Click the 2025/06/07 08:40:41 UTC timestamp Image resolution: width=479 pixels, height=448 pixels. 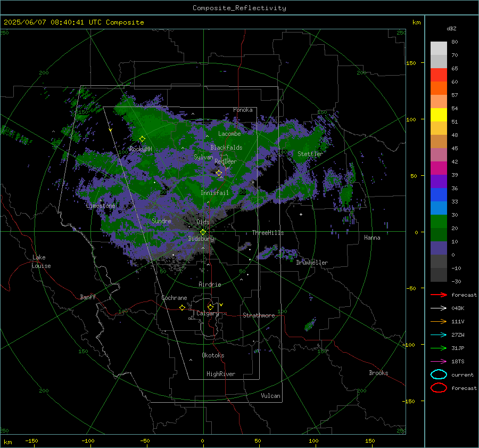(73, 22)
